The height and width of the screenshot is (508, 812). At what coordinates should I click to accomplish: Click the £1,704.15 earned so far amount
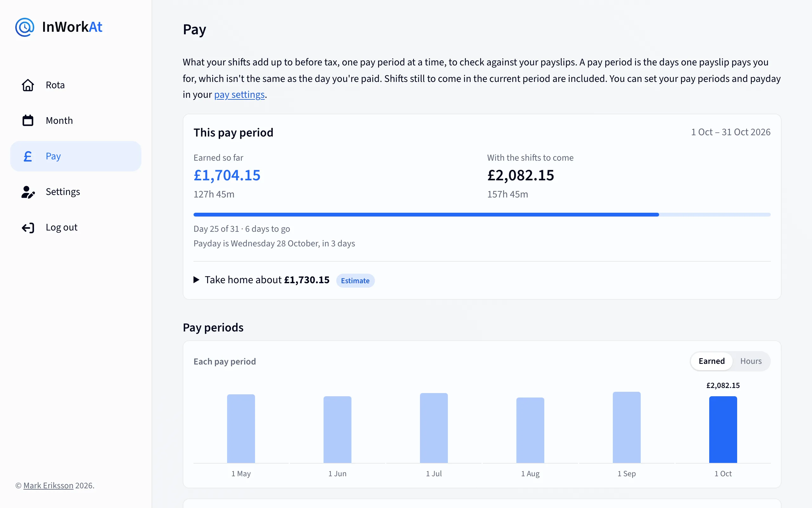pyautogui.click(x=227, y=175)
